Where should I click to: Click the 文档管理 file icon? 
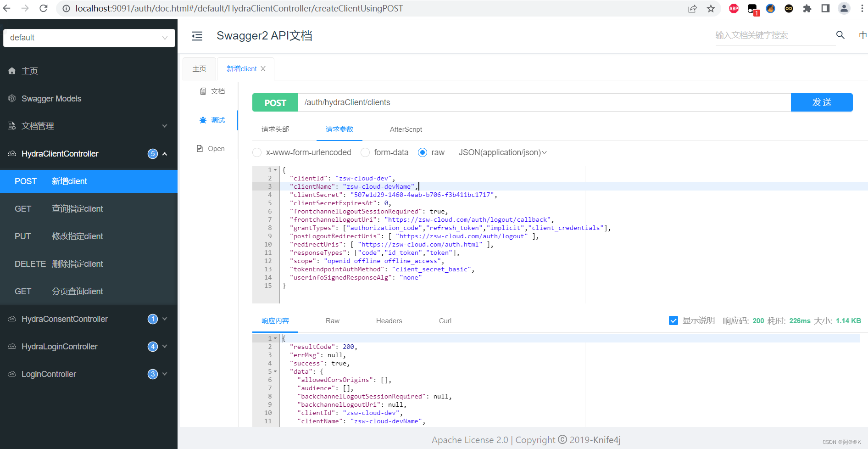12,126
